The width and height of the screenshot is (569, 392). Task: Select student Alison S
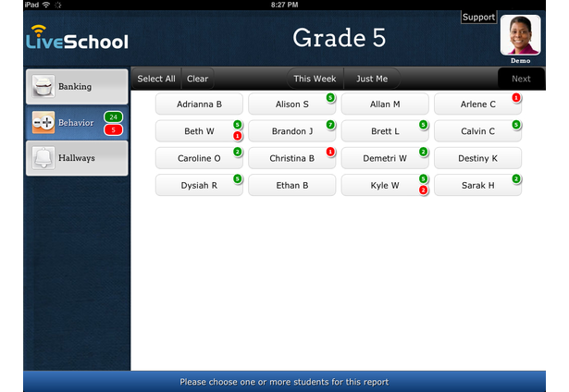(x=292, y=104)
